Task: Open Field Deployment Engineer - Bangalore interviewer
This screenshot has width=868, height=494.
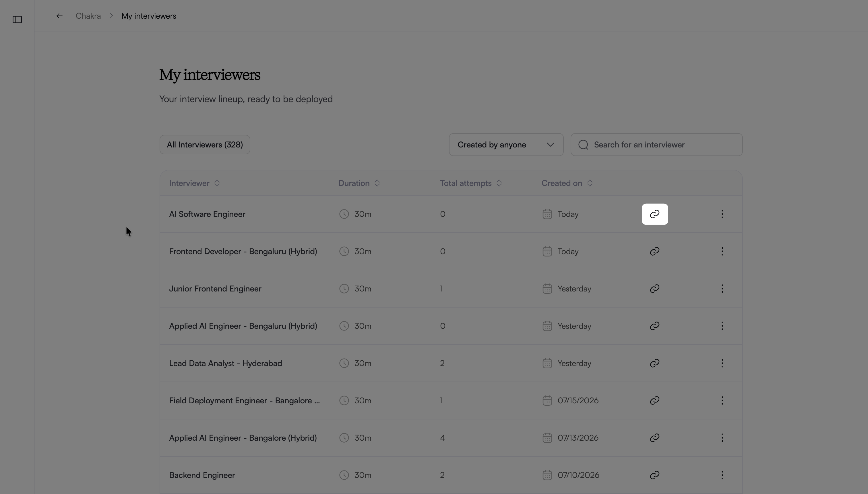Action: point(244,401)
